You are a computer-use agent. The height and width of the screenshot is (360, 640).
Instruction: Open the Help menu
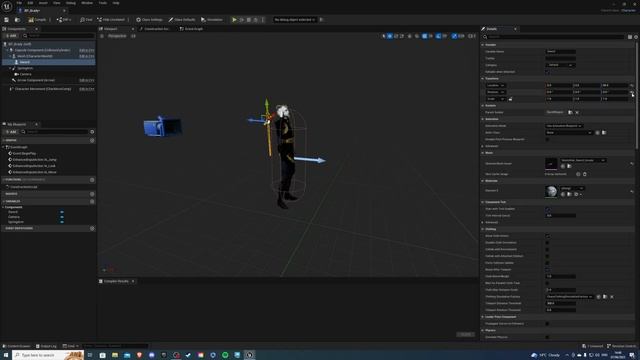pyautogui.click(x=116, y=3)
